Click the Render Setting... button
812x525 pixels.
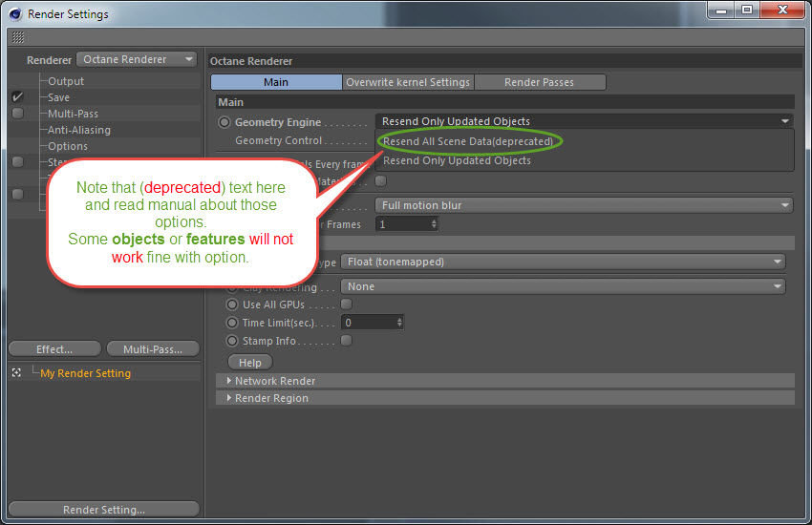[103, 510]
